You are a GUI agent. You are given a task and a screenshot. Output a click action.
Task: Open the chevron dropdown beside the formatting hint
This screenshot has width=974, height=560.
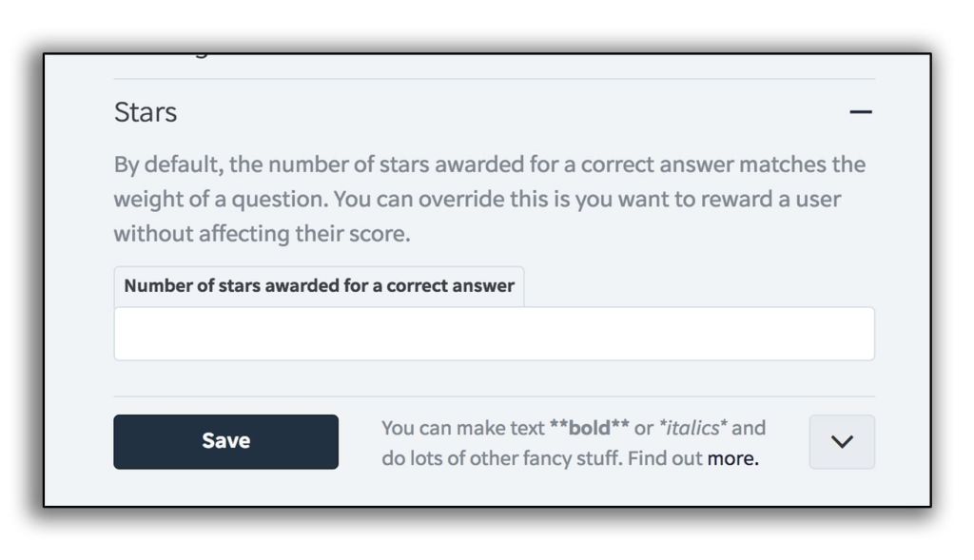point(842,442)
